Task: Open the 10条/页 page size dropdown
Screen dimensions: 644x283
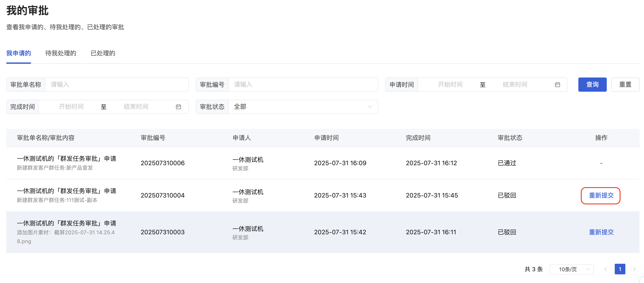Action: click(571, 269)
